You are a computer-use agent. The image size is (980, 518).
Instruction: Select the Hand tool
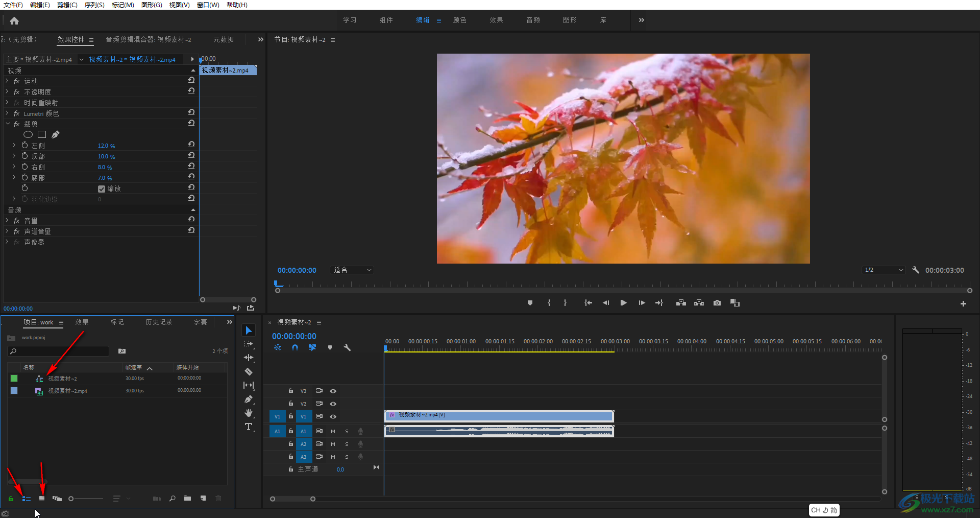(x=249, y=413)
